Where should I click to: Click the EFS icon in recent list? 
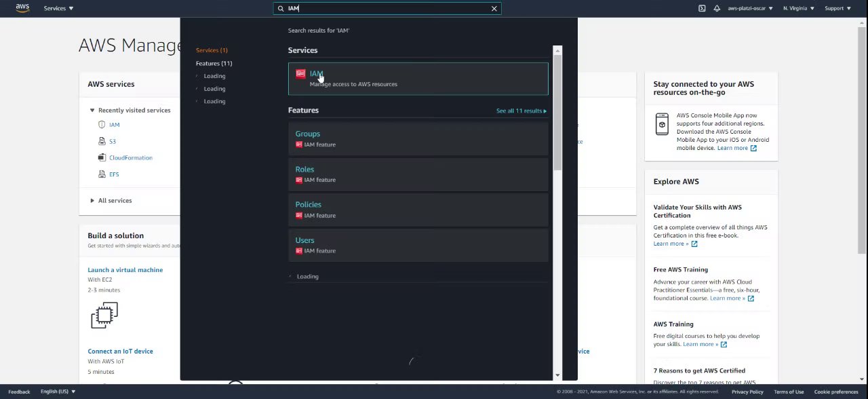tap(102, 174)
